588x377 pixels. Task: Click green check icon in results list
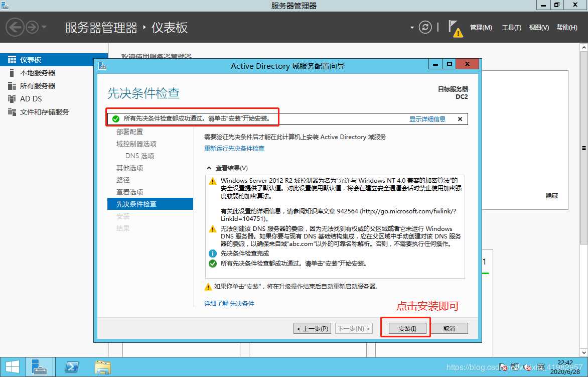[213, 264]
